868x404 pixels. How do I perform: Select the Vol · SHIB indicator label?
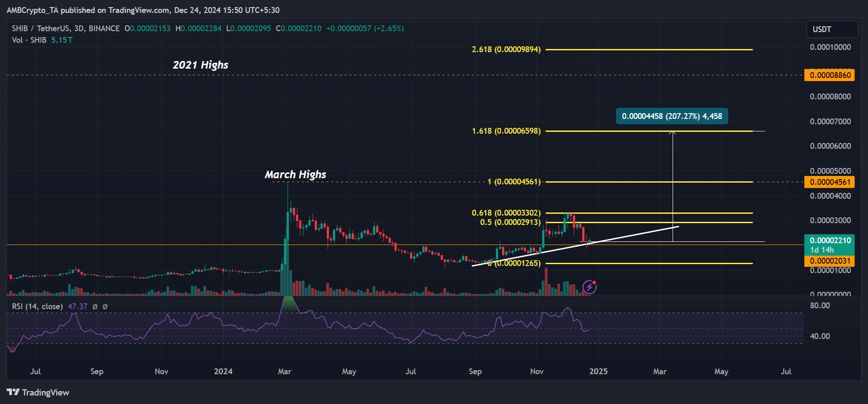(29, 40)
